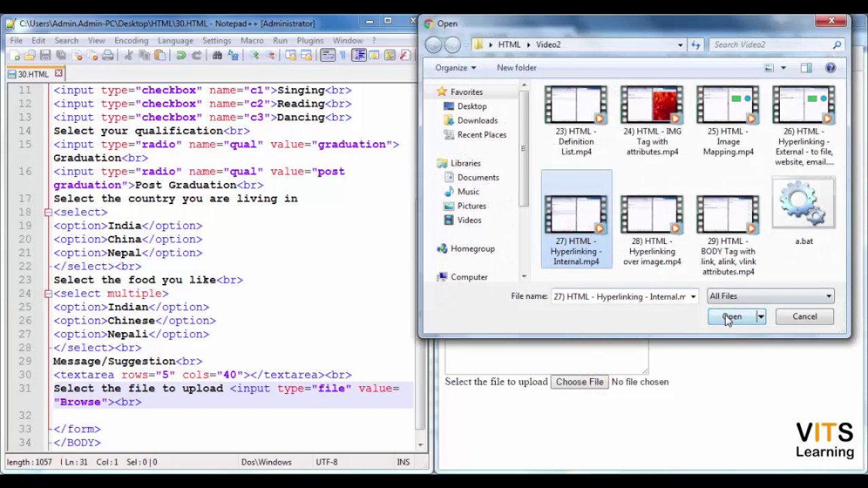Select 28) HTML - Hyperlinking over image.mp4
Image resolution: width=868 pixels, height=488 pixels.
click(x=652, y=230)
